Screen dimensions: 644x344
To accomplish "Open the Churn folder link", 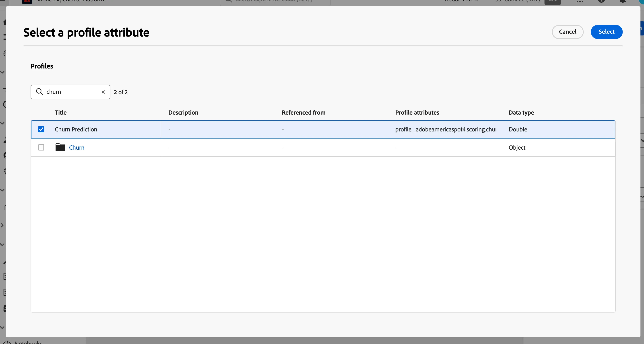I will tap(76, 147).
